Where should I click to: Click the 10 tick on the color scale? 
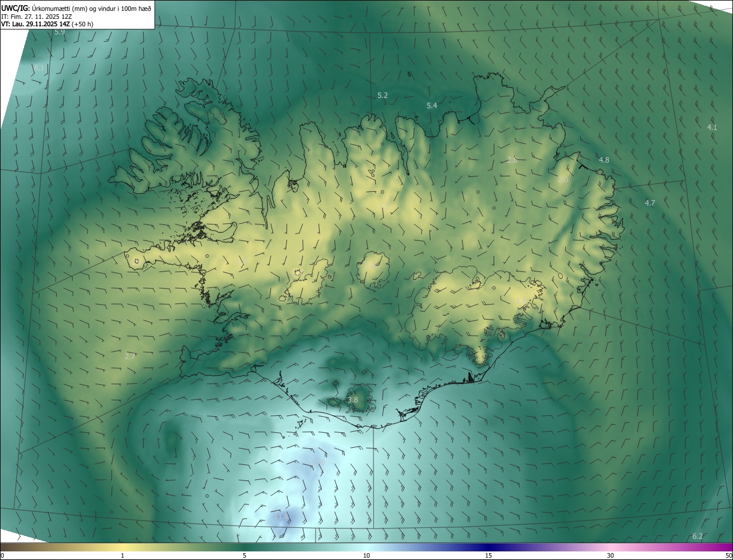366,555
